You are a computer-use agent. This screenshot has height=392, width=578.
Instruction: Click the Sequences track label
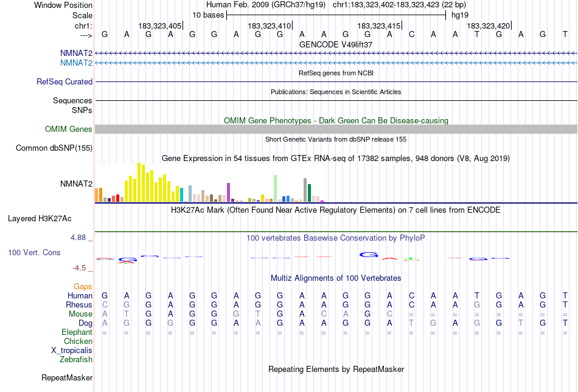(72, 100)
